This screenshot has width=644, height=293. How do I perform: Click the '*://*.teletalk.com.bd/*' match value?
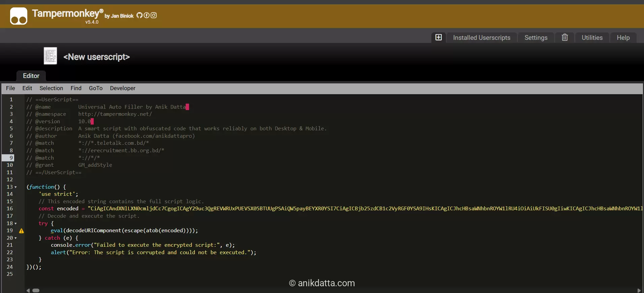[114, 143]
